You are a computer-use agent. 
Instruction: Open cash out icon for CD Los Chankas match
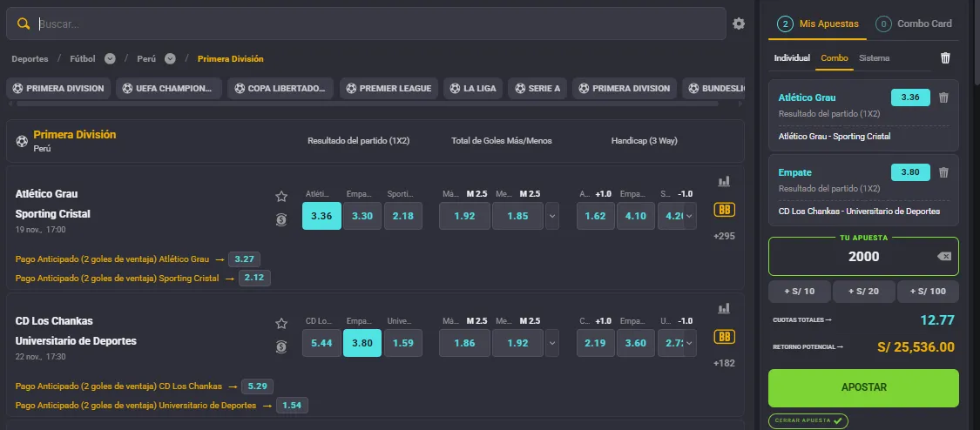click(x=281, y=346)
